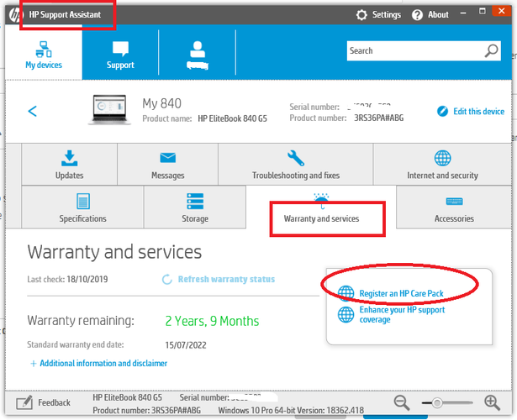Open the My devices tab
Image resolution: width=517 pixels, height=420 pixels.
pos(44,52)
